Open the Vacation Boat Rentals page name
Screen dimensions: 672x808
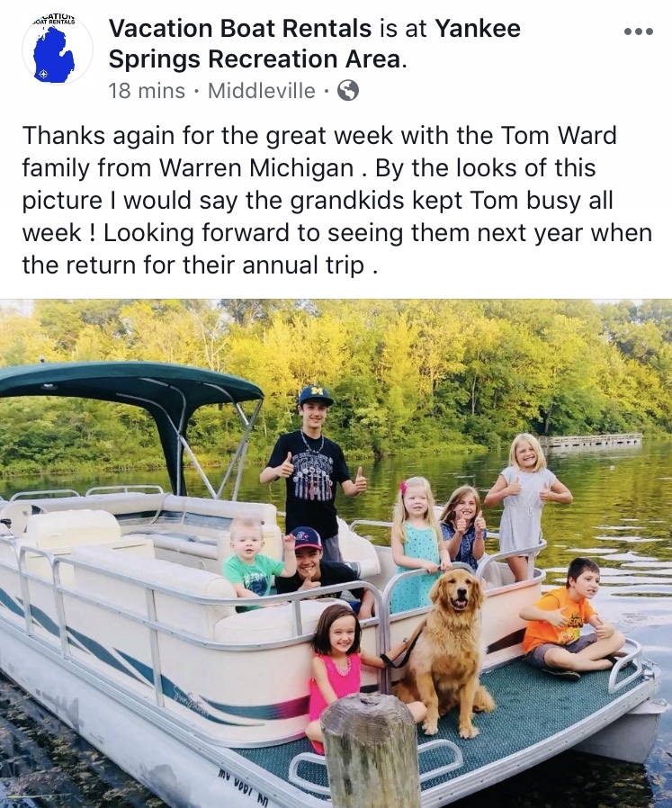click(x=240, y=28)
